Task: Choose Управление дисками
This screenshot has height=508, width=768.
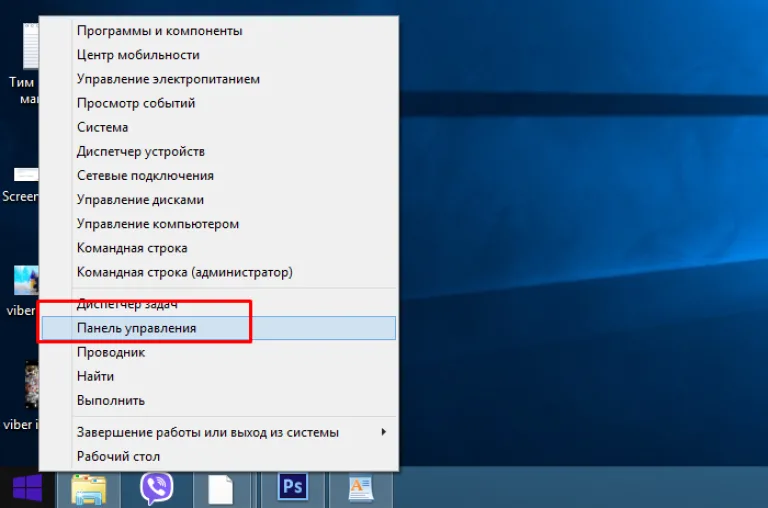Action: [x=218, y=199]
